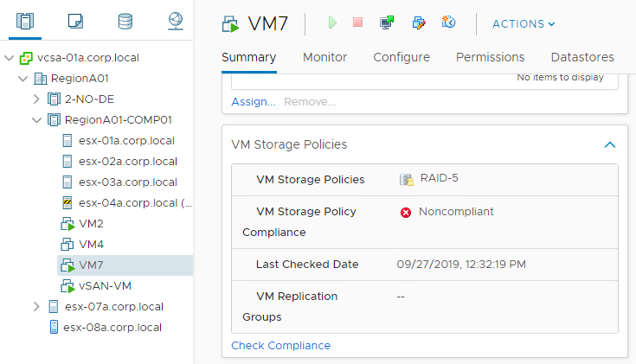Switch to the Monitor tab

tap(324, 57)
